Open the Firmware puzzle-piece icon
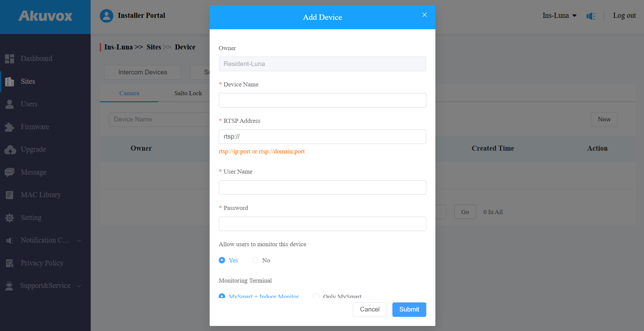The width and height of the screenshot is (644, 331). [9, 127]
